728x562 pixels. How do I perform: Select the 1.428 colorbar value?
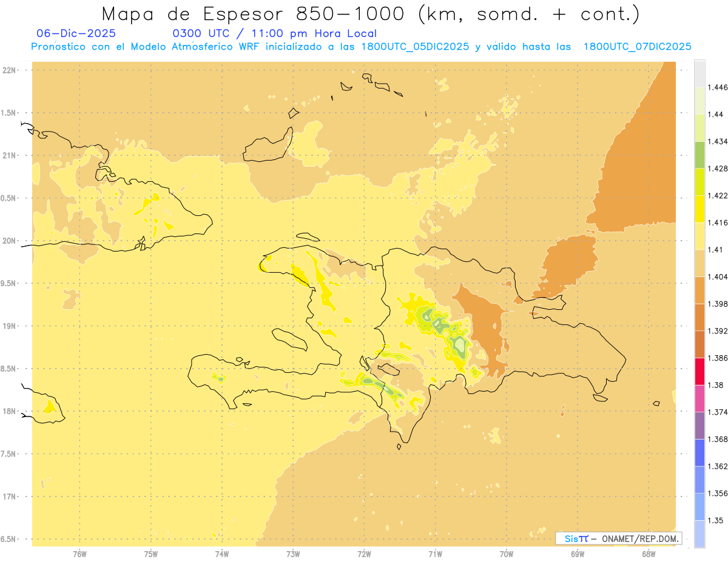[718, 169]
